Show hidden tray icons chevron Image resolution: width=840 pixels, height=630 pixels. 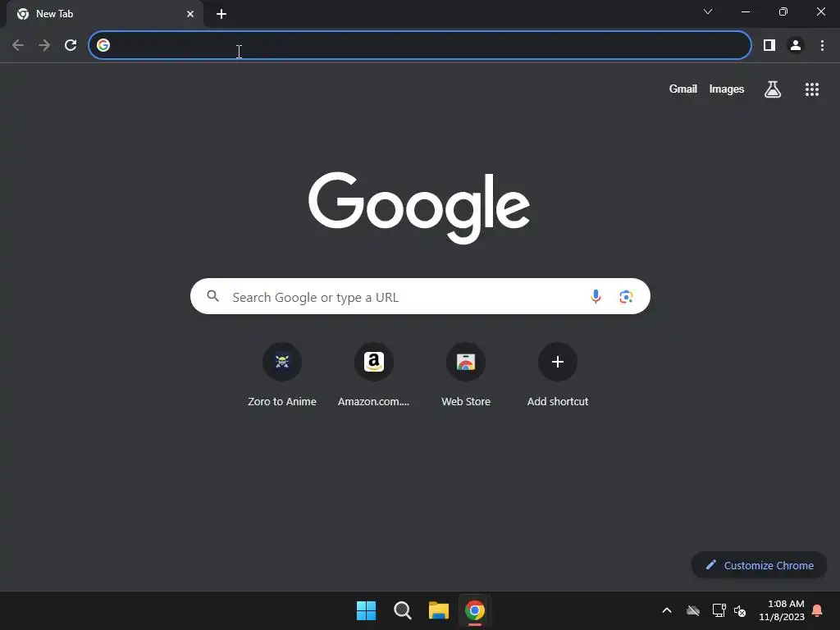pos(667,610)
